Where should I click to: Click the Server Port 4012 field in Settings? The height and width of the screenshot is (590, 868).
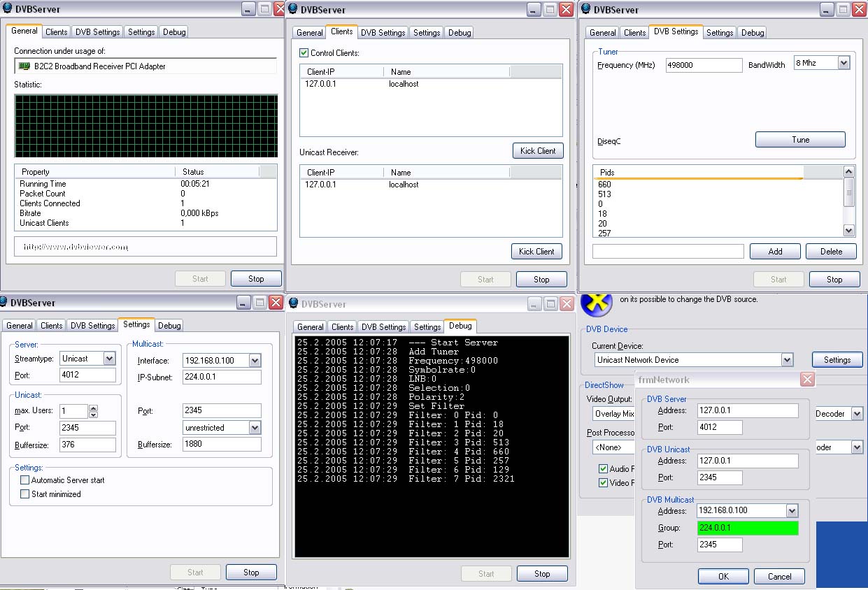pyautogui.click(x=87, y=375)
